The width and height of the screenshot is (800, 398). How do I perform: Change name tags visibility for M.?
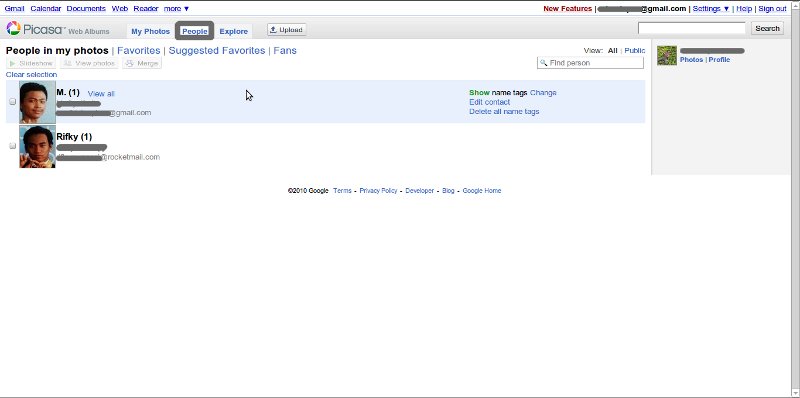(543, 93)
